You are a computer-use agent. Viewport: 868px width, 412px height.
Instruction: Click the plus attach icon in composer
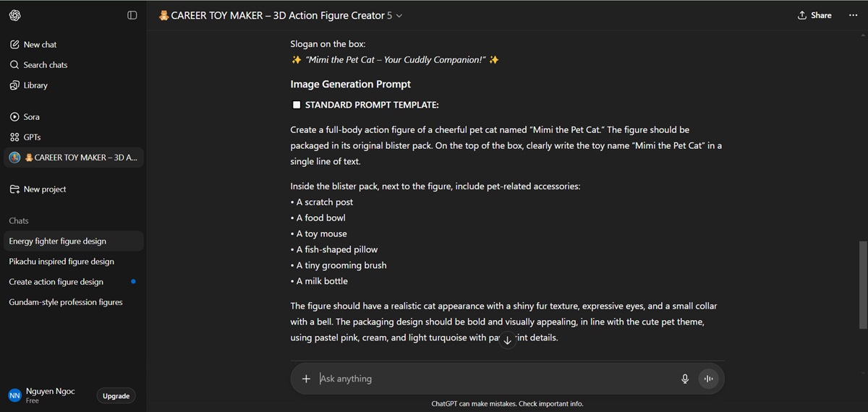pos(306,379)
